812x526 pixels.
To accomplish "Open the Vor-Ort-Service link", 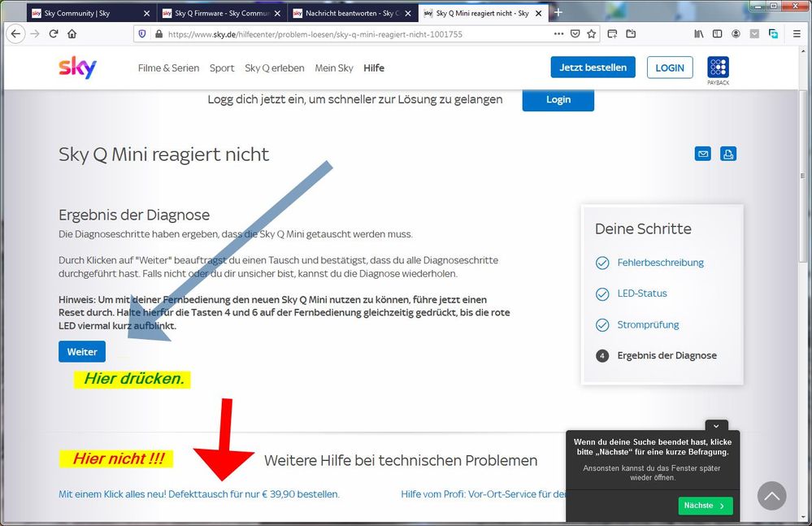I will pos(483,494).
